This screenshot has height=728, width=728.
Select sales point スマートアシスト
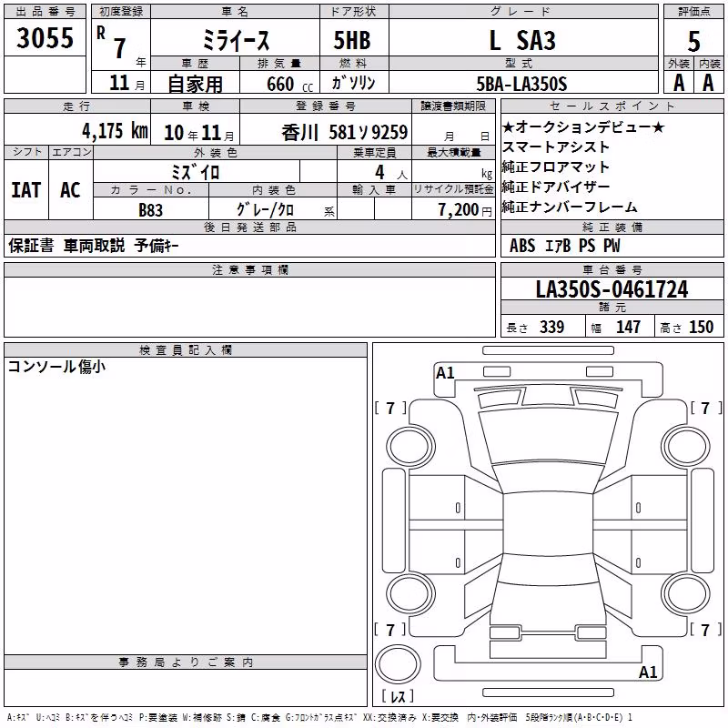tap(555, 147)
